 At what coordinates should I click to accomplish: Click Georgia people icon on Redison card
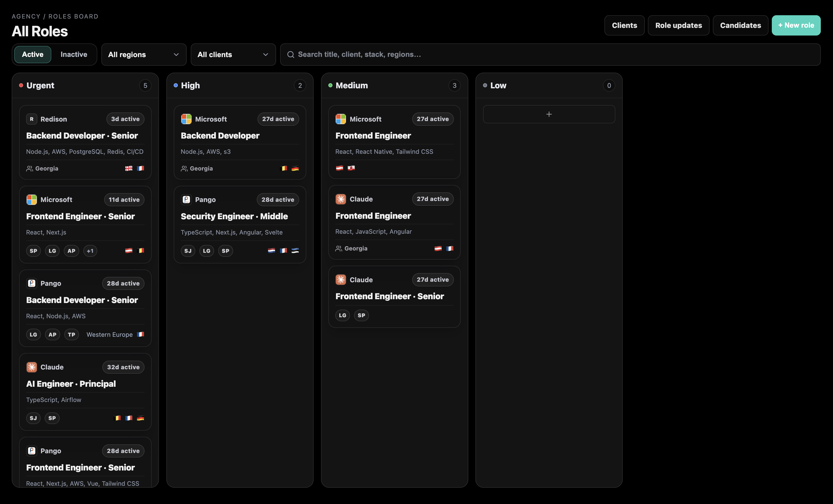29,169
